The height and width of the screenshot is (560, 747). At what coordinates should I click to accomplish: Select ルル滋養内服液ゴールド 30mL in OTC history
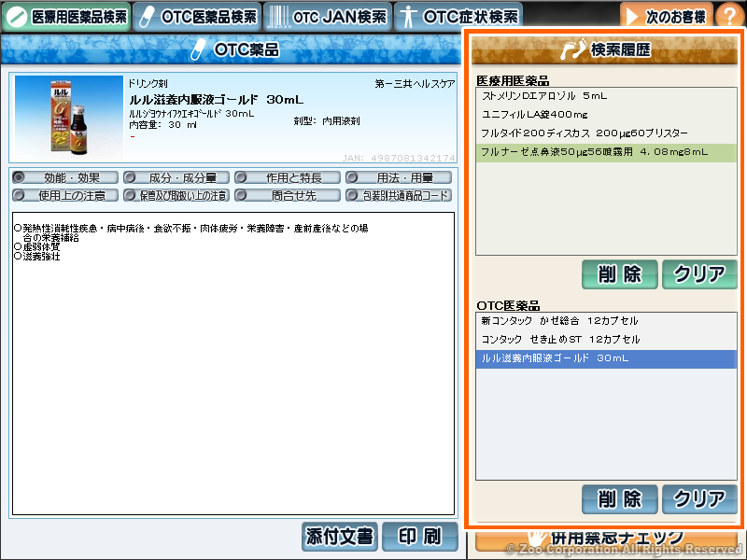[x=606, y=358]
